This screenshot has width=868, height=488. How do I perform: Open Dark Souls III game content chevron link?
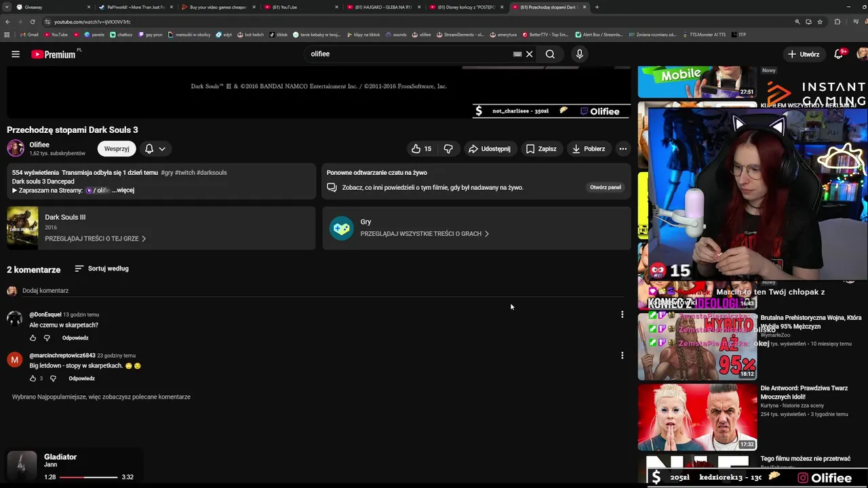click(96, 239)
